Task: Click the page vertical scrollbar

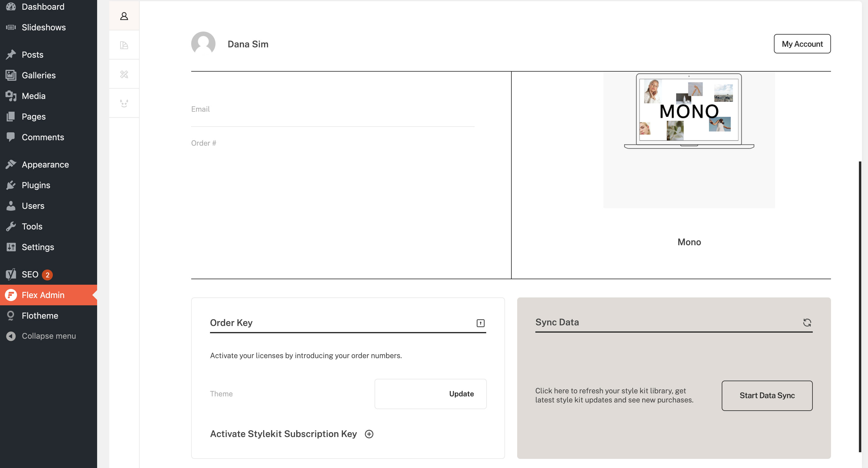Action: (860, 307)
